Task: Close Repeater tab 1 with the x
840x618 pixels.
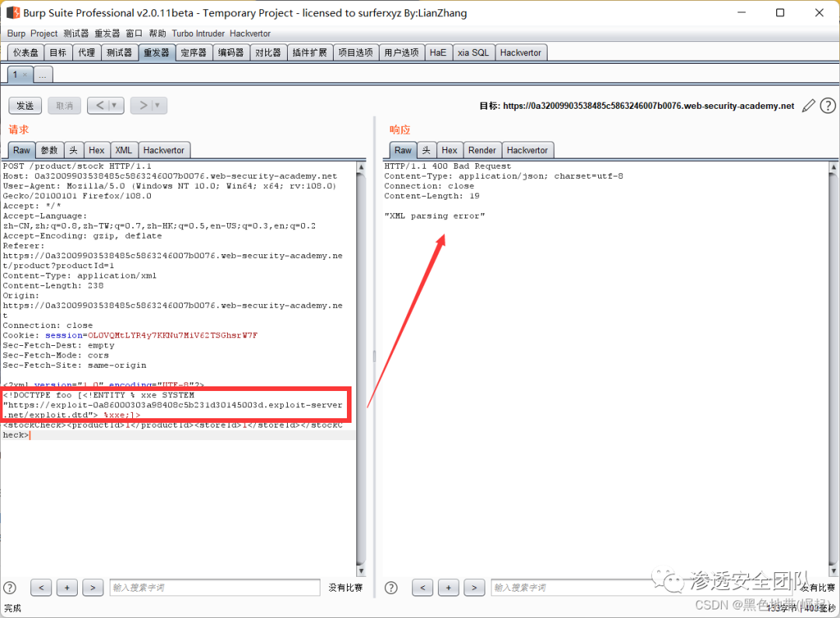Action: 25,75
